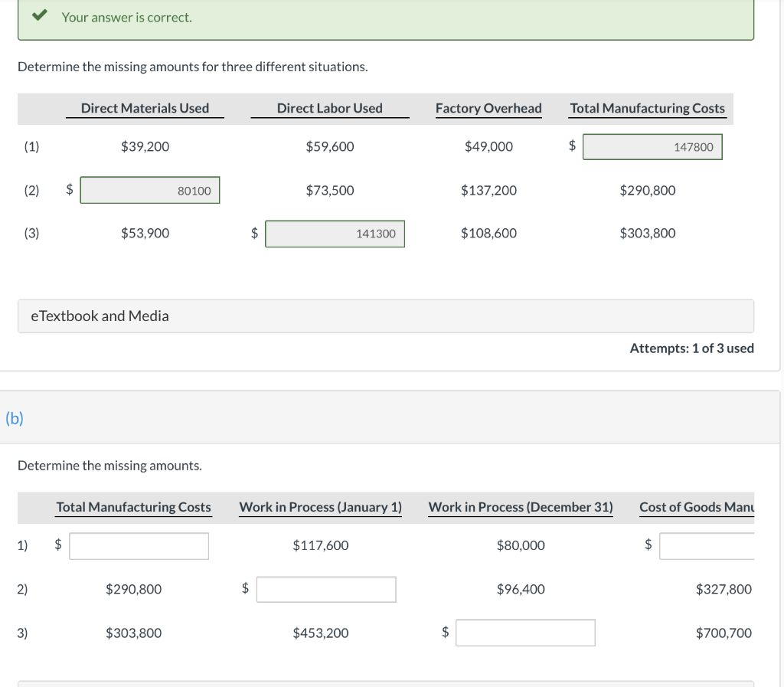Click 'Attempts: 1 of 3 used' text
Screen dimensions: 784x687
pos(691,348)
